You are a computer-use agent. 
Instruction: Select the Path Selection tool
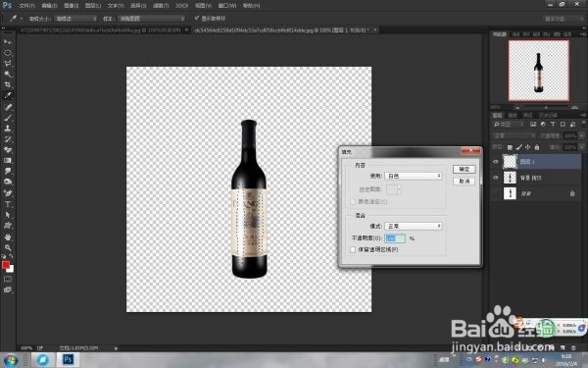coord(8,215)
